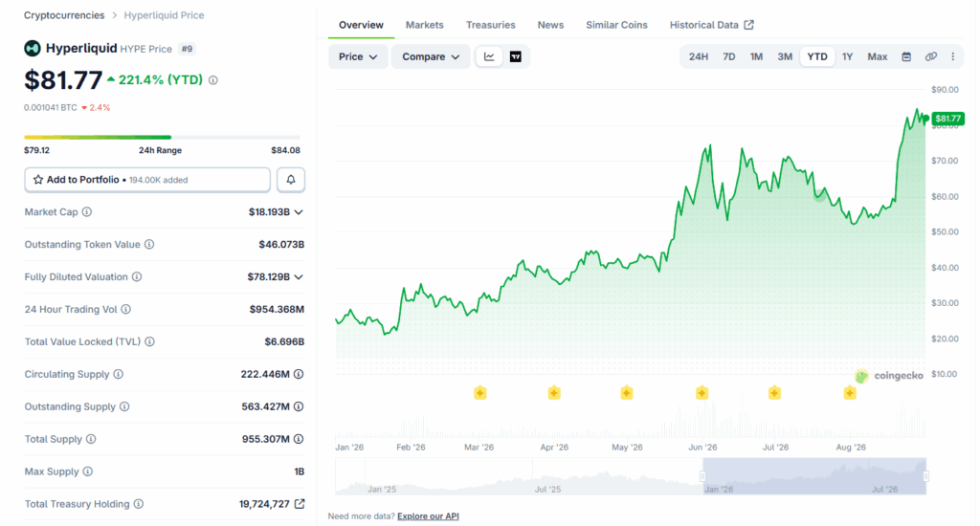Select the YTD time range
Screen dimensions: 980x526
(x=817, y=56)
